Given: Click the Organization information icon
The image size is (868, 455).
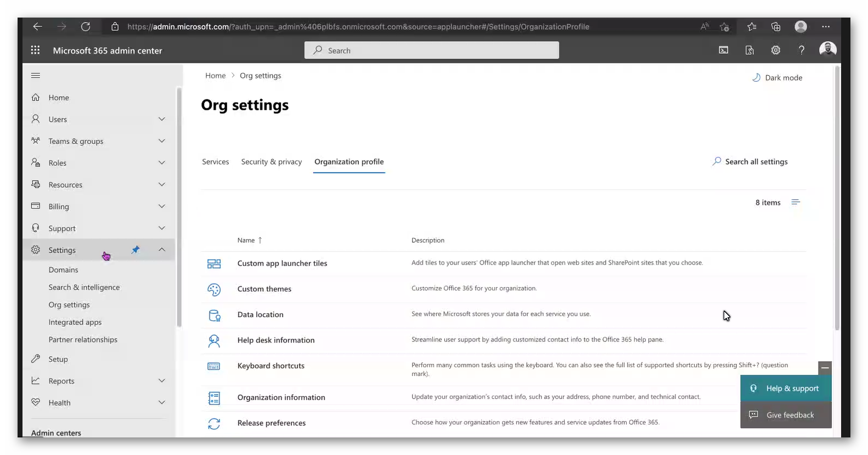Looking at the screenshot, I should point(214,398).
